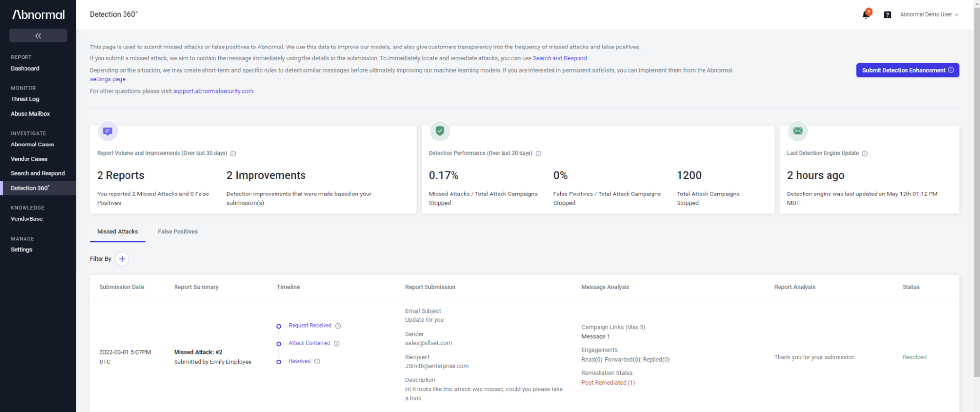Show info for Detection Performance

(538, 153)
